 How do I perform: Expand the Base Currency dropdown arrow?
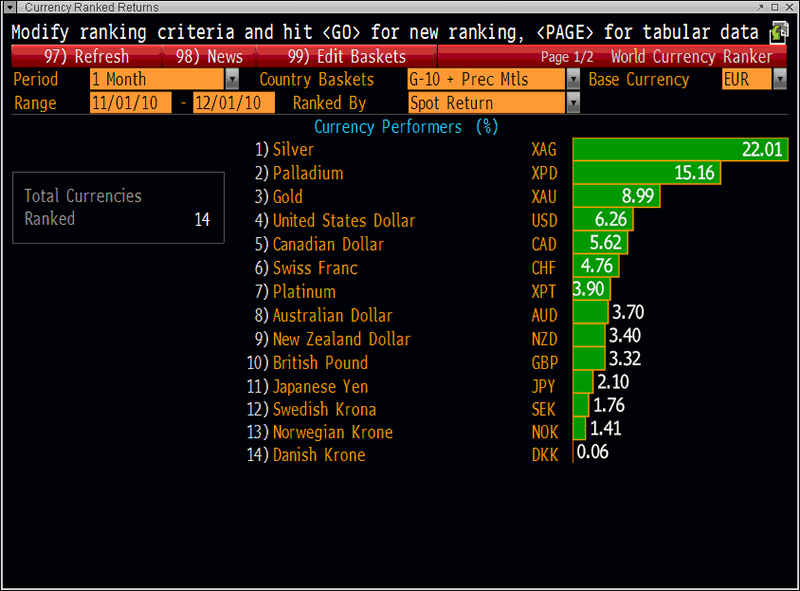tap(780, 79)
